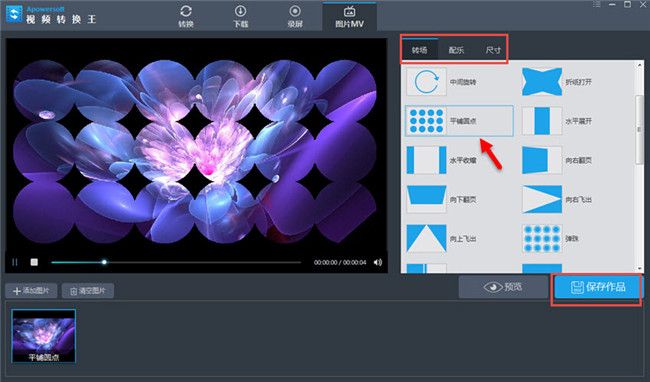Click the flower image in preview player
The image size is (650, 382).
tap(196, 152)
